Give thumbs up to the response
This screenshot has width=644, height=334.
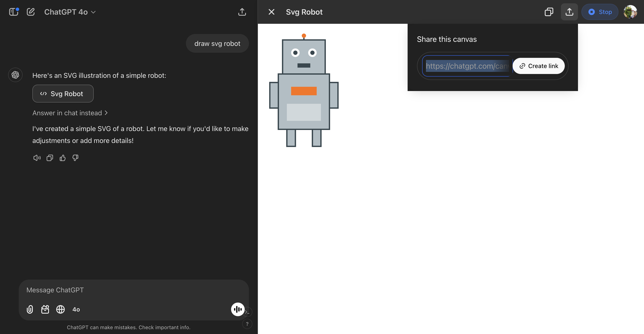pyautogui.click(x=63, y=158)
